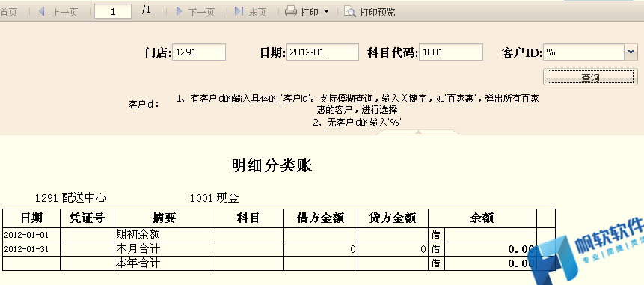Click the 科目 column header
Image resolution: width=644 pixels, height=285 pixels.
[249, 218]
